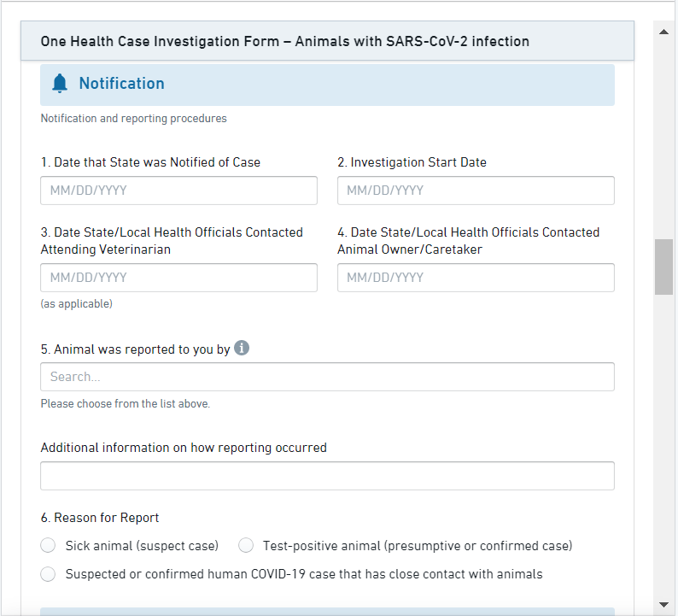
Task: Open the 'Animal was reported to you by' search dropdown
Action: (x=327, y=377)
